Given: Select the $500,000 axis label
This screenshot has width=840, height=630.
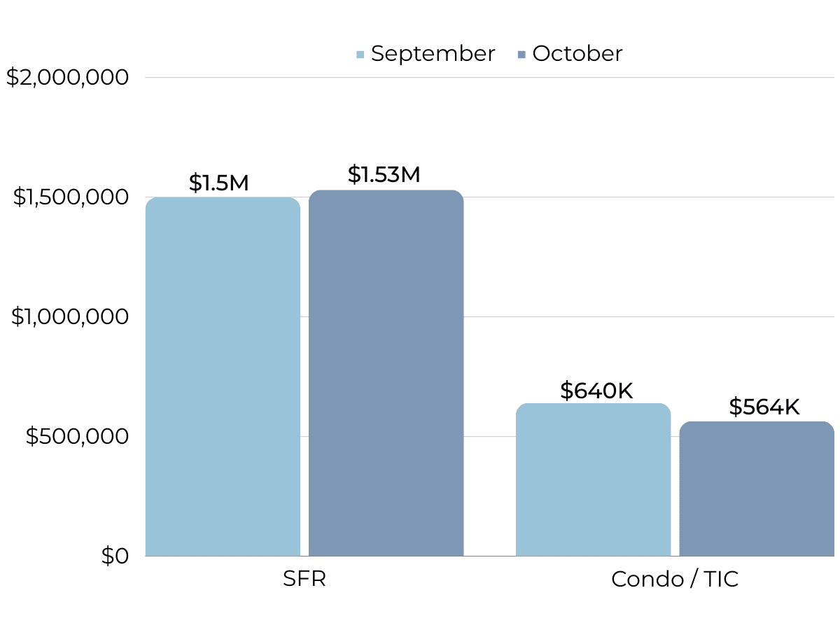Looking at the screenshot, I should coord(77,437).
